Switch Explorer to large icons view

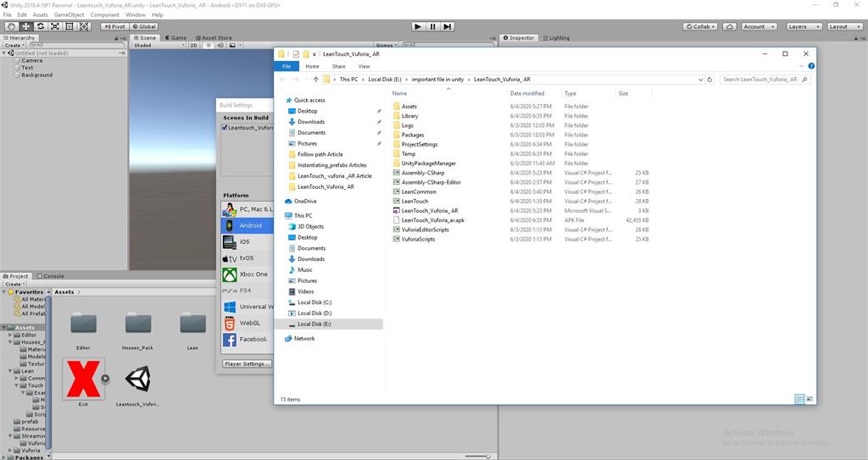click(x=810, y=398)
